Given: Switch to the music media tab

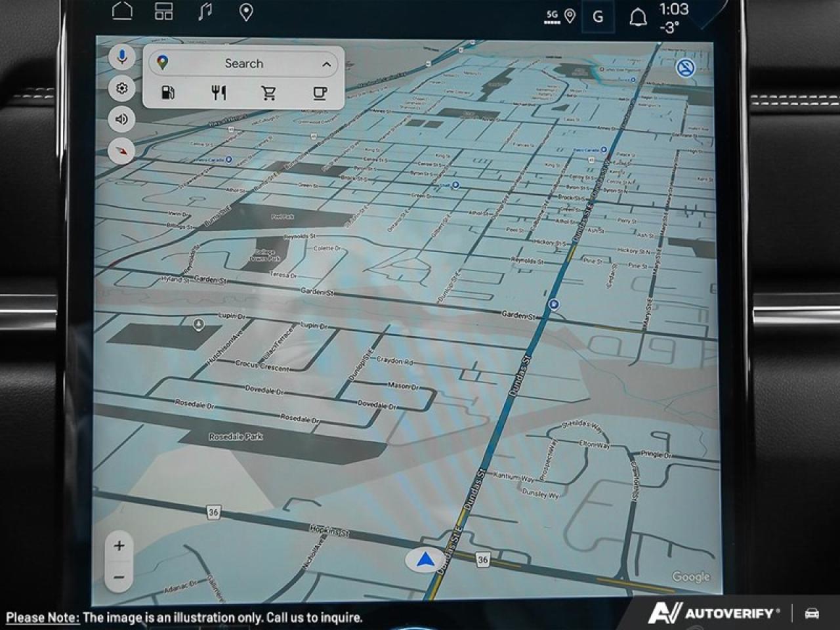Looking at the screenshot, I should [x=205, y=12].
